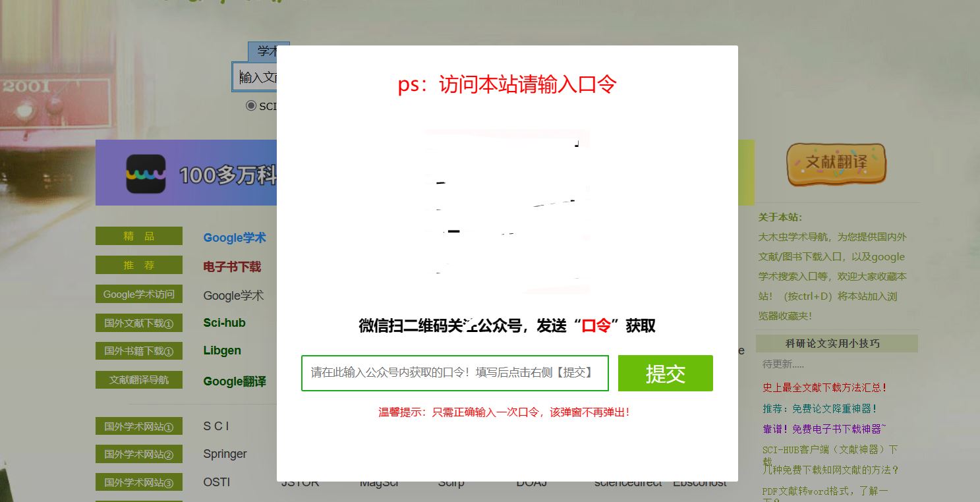This screenshot has width=980, height=502.
Task: Click the 国外文献下载① sidebar entry
Action: coord(139,323)
